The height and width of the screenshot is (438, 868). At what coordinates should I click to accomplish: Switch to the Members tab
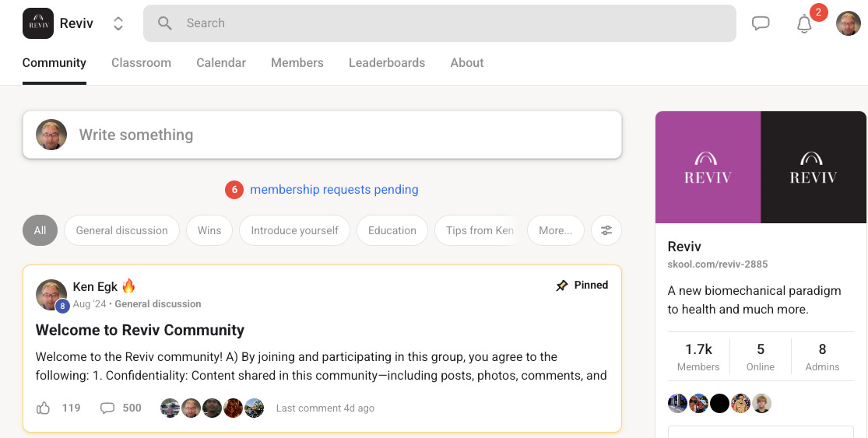click(297, 62)
